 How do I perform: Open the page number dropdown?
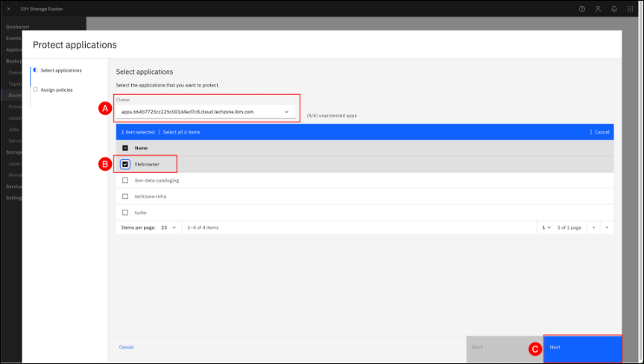[547, 227]
